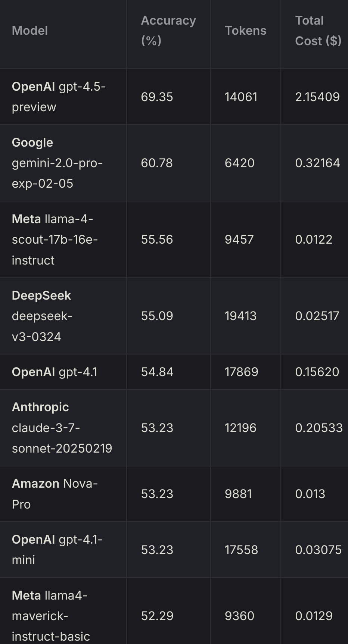Screen dimensions: 348x644
Task: Click the 69.35 accuracy value
Action: pyautogui.click(x=157, y=97)
